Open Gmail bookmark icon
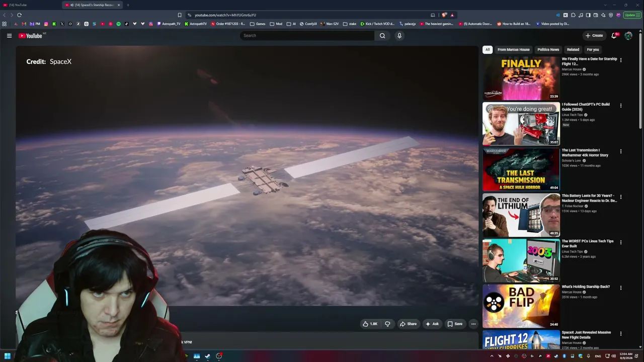This screenshot has width=644, height=362. point(24,24)
